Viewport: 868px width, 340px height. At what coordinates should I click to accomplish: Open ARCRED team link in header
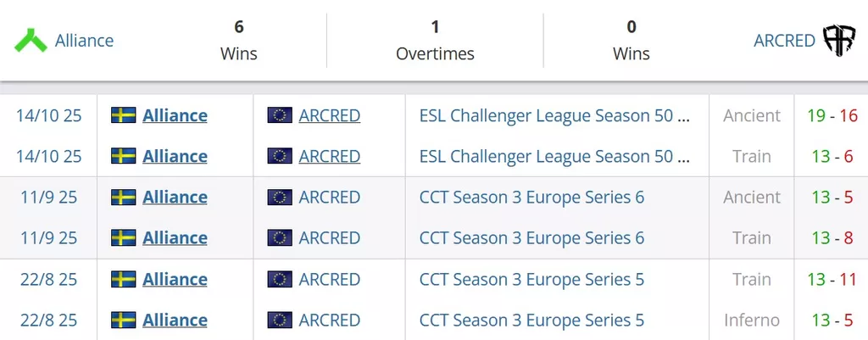click(784, 40)
